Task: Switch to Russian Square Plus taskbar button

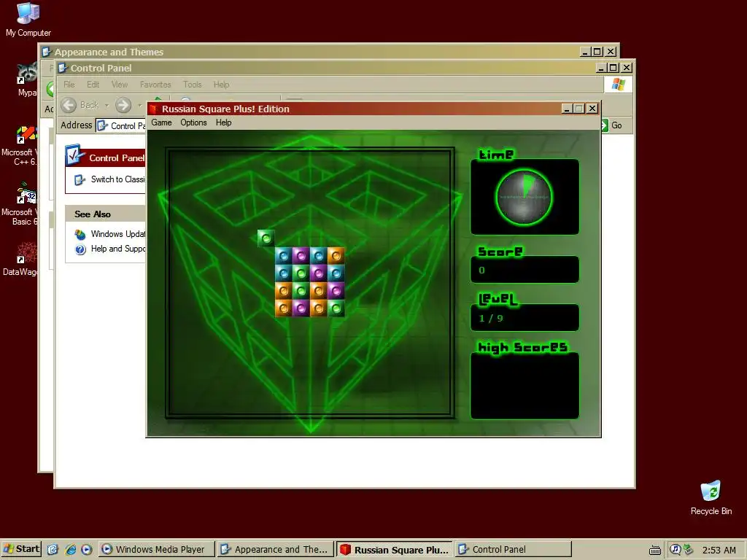Action: click(394, 550)
